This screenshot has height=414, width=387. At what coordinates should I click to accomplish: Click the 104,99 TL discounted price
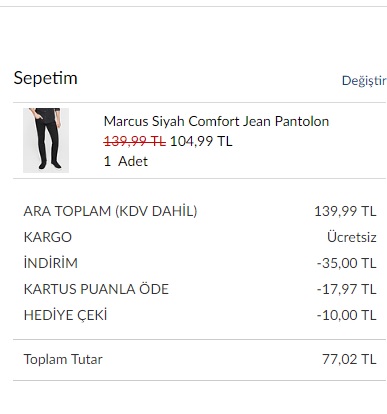[201, 141]
